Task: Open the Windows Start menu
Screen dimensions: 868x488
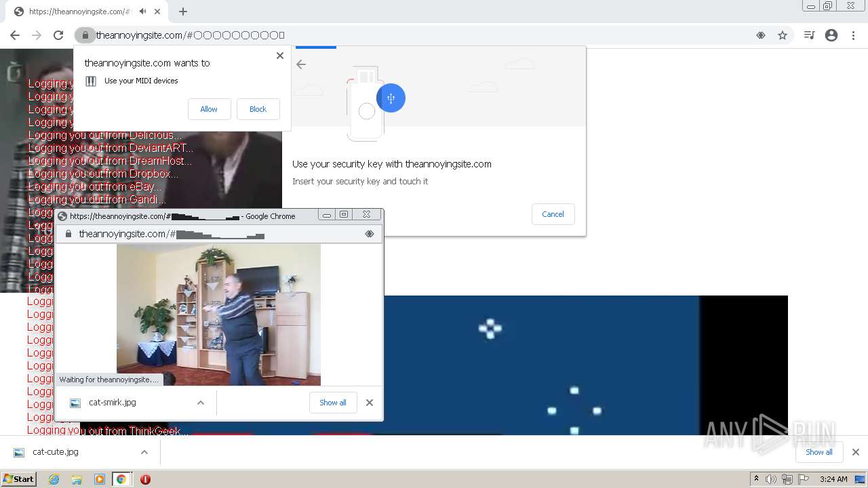Action: pos(18,479)
